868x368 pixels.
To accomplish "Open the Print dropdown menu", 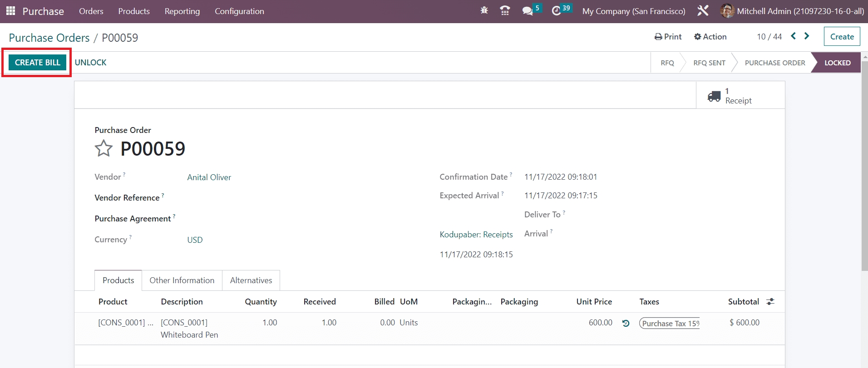I will tap(668, 37).
